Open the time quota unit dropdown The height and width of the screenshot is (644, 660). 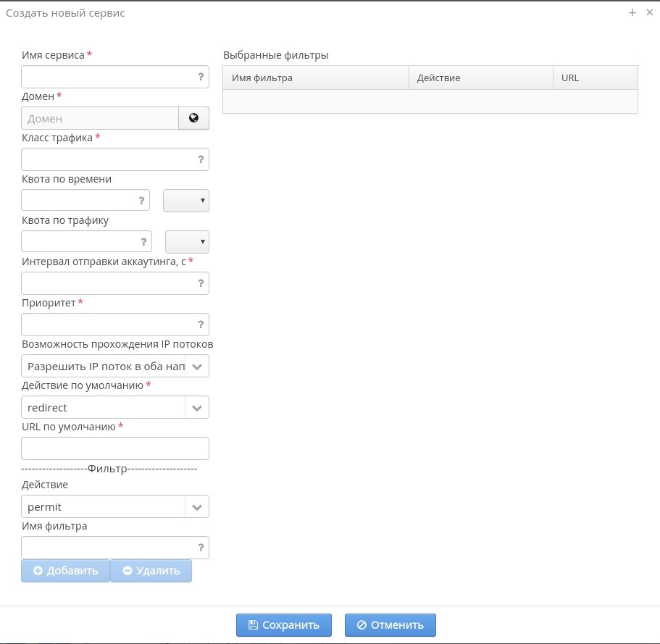coord(186,201)
